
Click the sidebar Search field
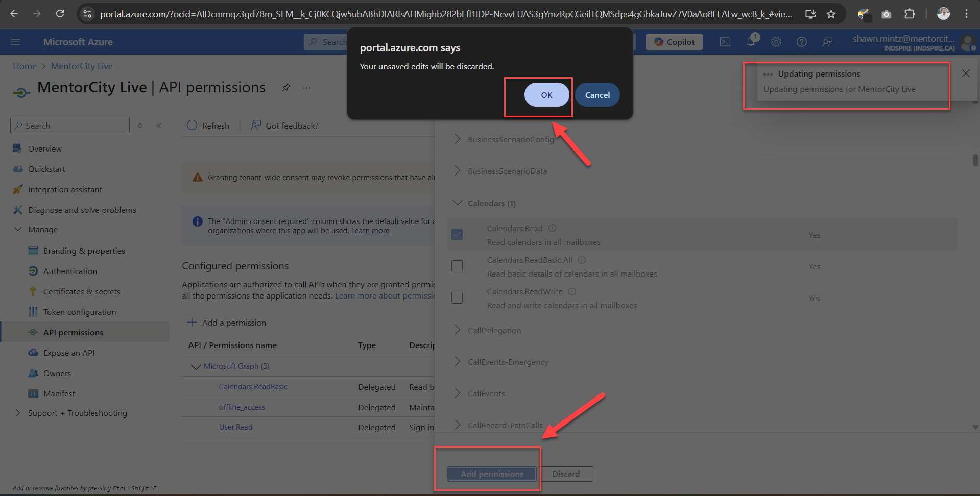tap(70, 126)
